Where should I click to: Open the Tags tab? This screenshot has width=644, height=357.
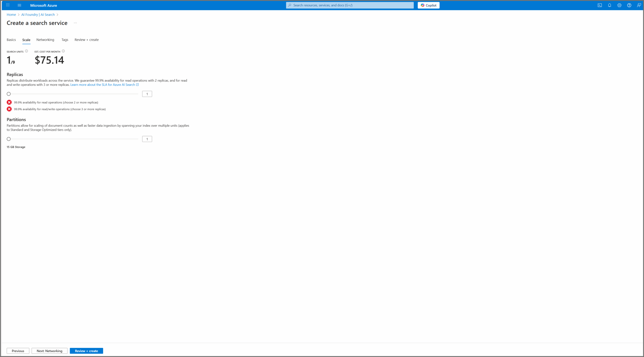coord(65,40)
